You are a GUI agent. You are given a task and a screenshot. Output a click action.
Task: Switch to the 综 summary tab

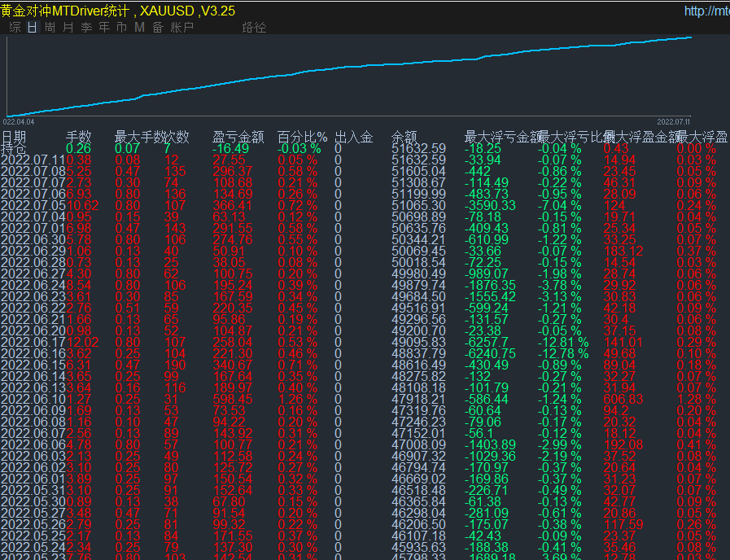(15, 28)
